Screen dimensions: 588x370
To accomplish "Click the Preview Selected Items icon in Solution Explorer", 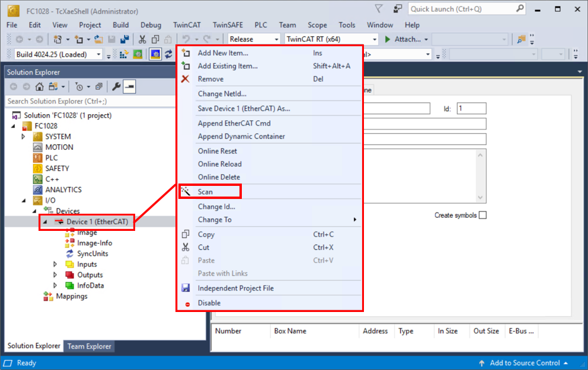I will pos(129,87).
